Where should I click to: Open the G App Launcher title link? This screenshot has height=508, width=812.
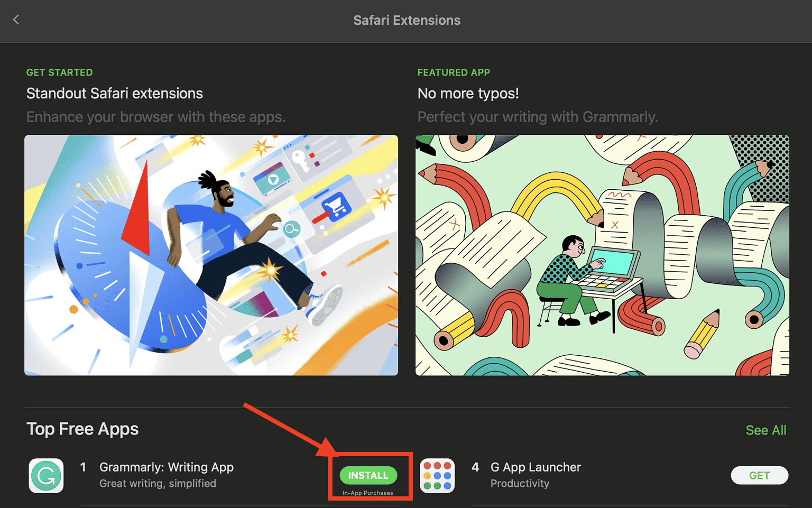[535, 467]
